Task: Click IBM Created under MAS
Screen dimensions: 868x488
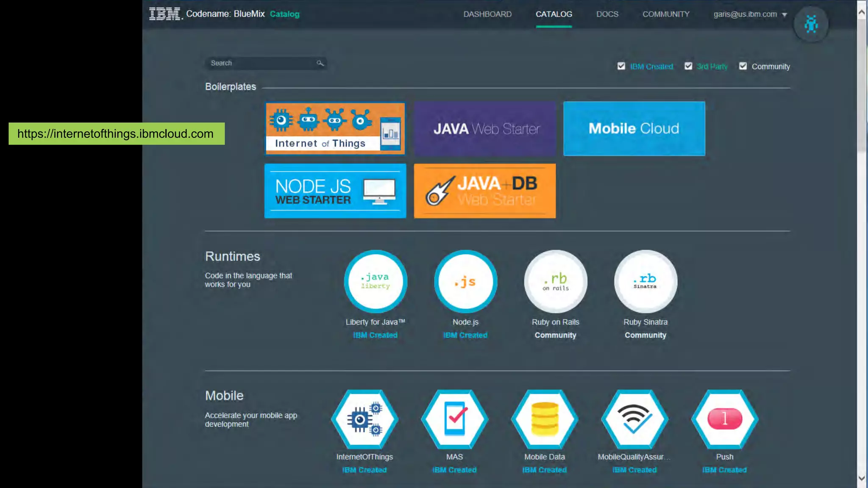Action: 454,470
